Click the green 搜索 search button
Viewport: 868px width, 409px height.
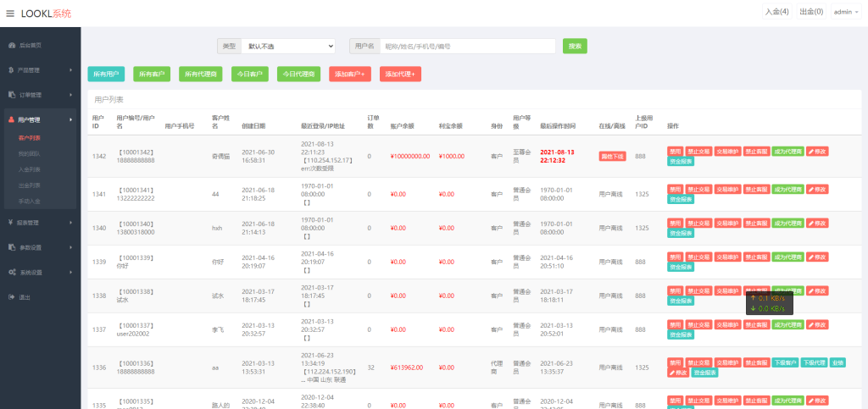575,46
